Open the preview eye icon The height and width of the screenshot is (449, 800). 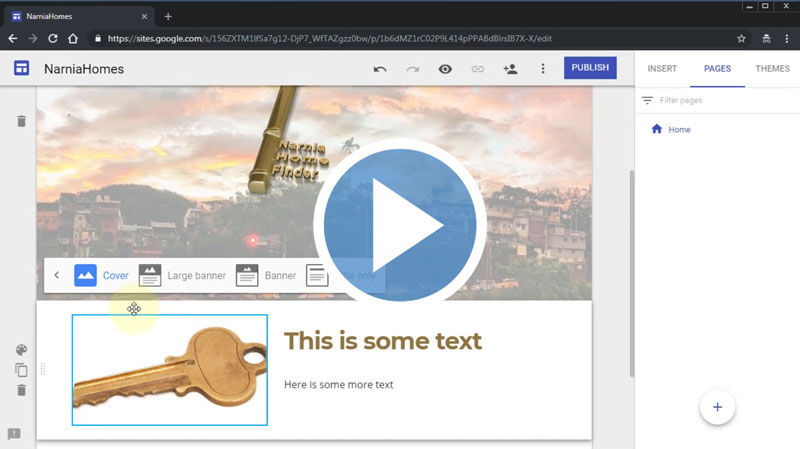[445, 69]
